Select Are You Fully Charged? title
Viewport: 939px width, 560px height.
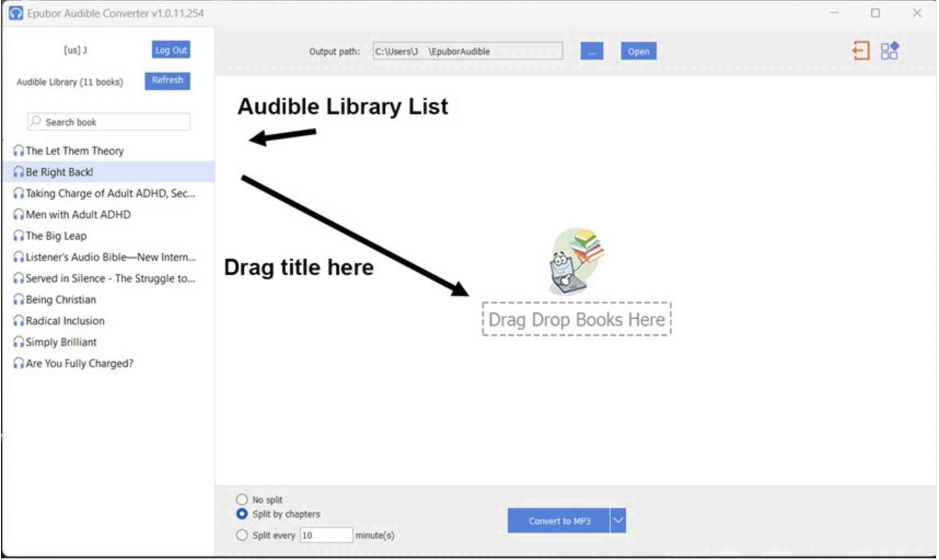(x=80, y=364)
